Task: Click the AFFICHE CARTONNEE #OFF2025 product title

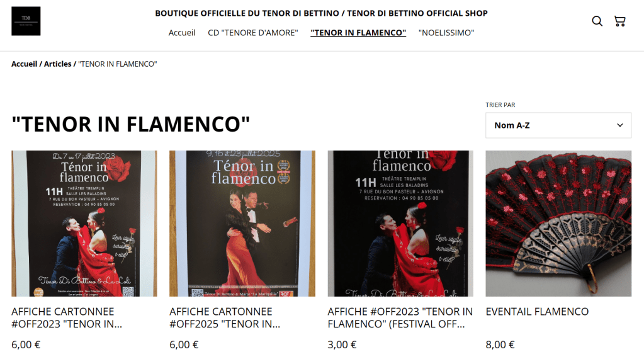Action: [225, 318]
